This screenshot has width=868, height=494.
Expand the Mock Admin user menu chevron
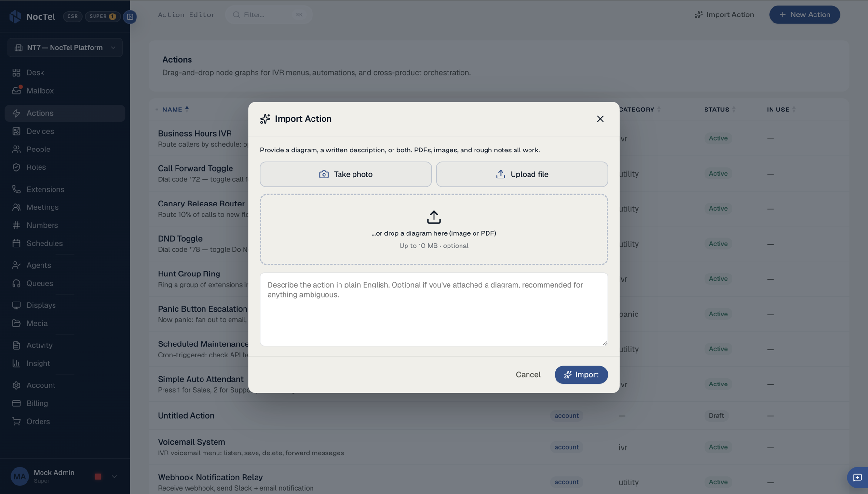click(114, 477)
